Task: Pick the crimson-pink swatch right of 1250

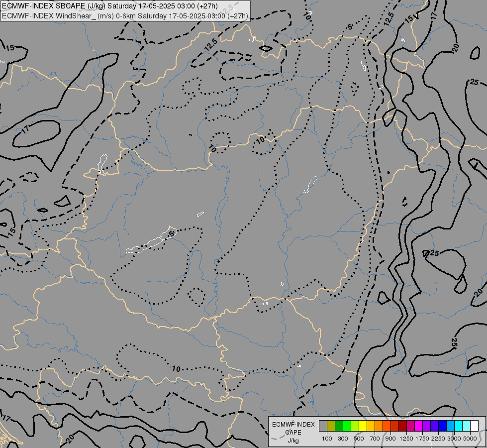Action: (x=410, y=426)
